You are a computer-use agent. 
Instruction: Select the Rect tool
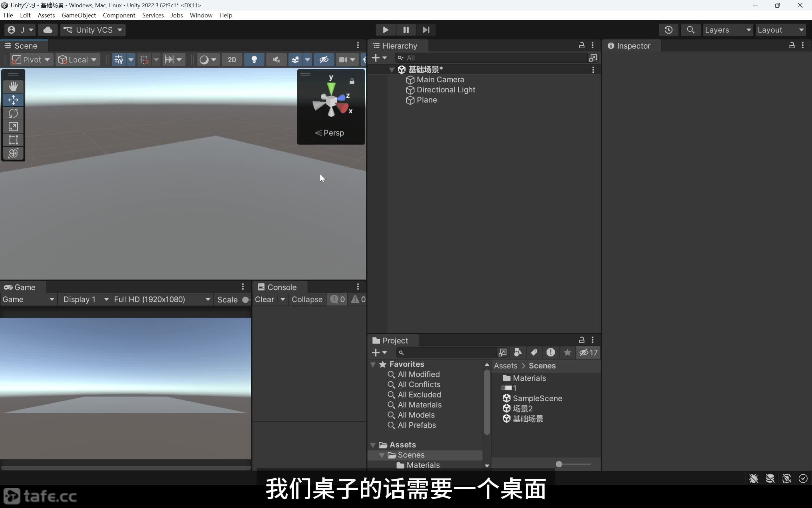[x=13, y=140]
